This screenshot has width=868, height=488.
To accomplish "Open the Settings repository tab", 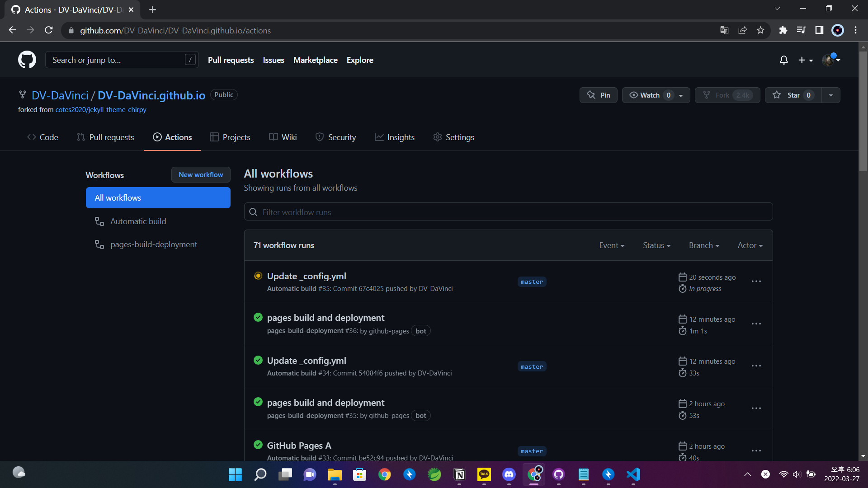I will click(x=454, y=137).
